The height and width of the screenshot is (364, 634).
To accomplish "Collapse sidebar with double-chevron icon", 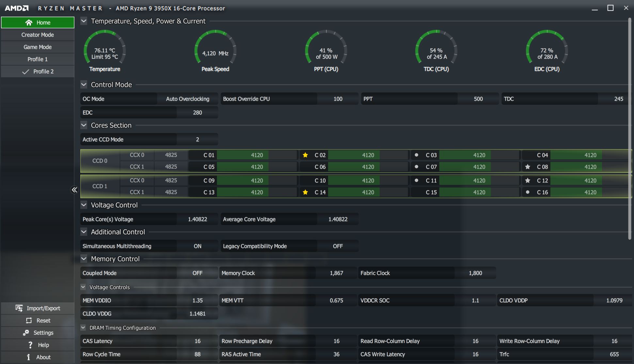I will click(74, 190).
